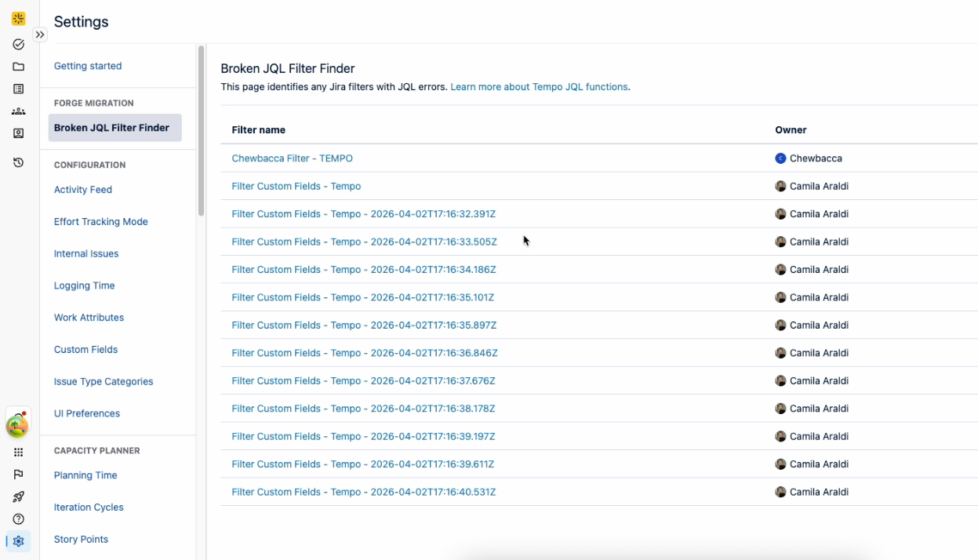Expand the collapsed sidebar with the chevron
The height and width of the screenshot is (560, 978).
[x=39, y=35]
